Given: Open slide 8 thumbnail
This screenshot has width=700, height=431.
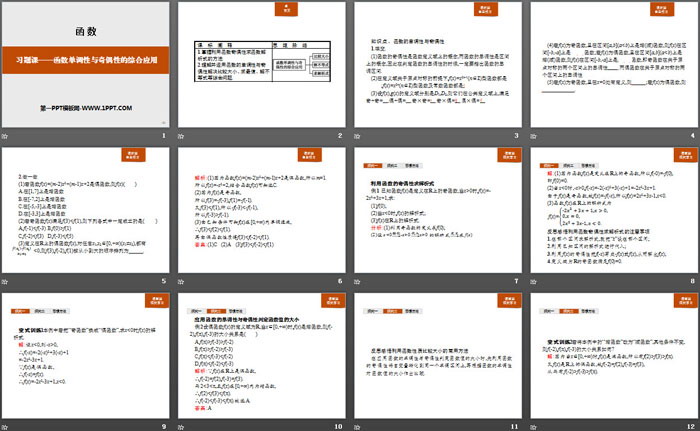Looking at the screenshot, I should click(x=614, y=210).
